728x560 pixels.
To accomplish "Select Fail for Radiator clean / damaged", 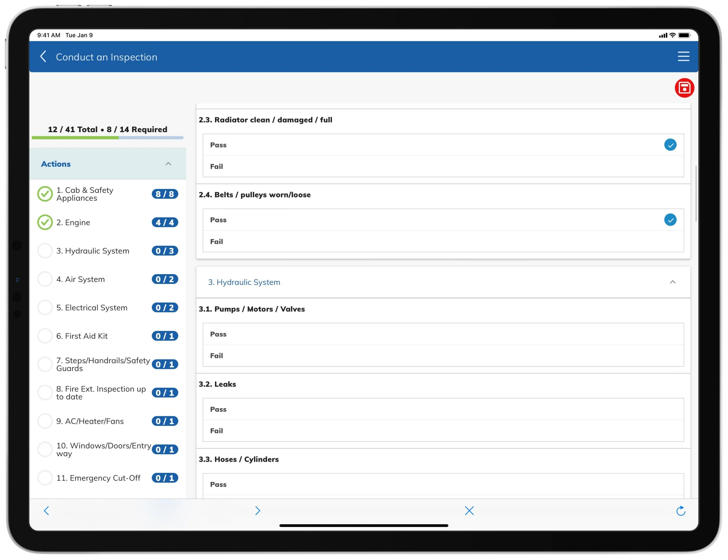I will [x=443, y=166].
